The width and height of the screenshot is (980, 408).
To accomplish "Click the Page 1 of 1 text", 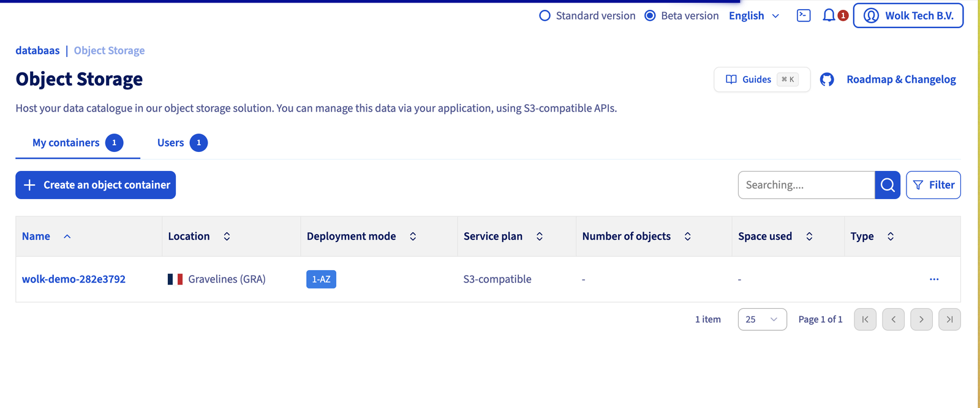I will pos(820,319).
